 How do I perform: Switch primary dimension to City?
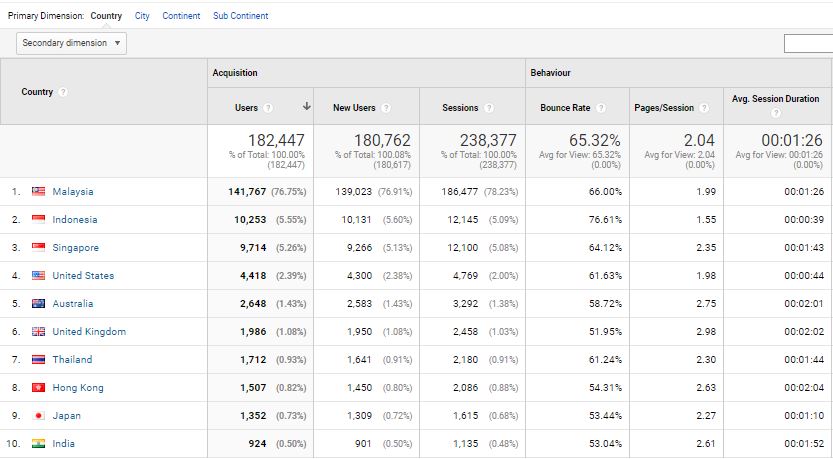142,16
